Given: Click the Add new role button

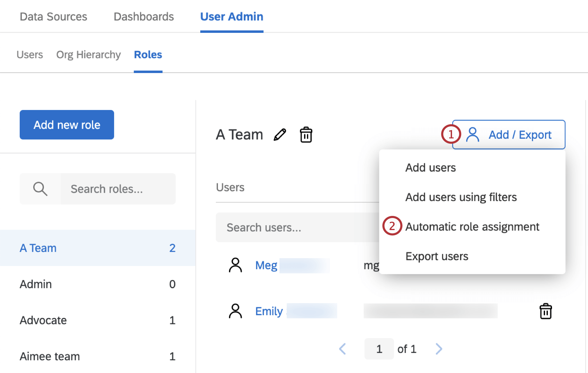Looking at the screenshot, I should point(66,125).
